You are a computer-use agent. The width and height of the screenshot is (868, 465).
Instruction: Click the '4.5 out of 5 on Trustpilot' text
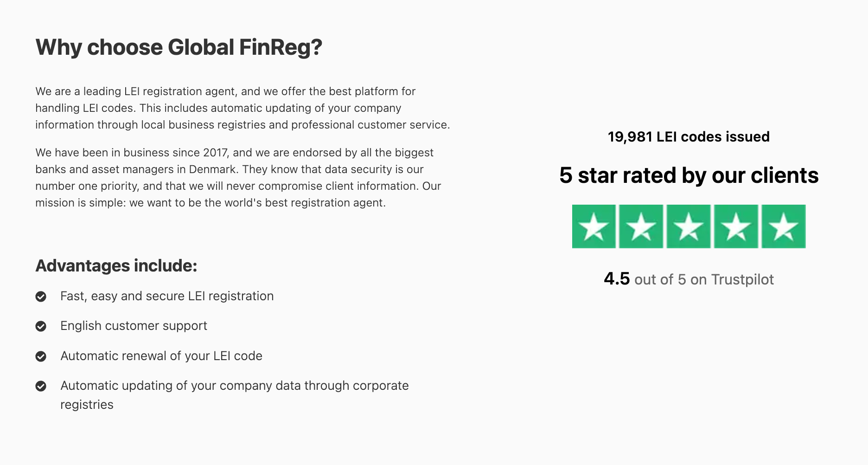(689, 279)
